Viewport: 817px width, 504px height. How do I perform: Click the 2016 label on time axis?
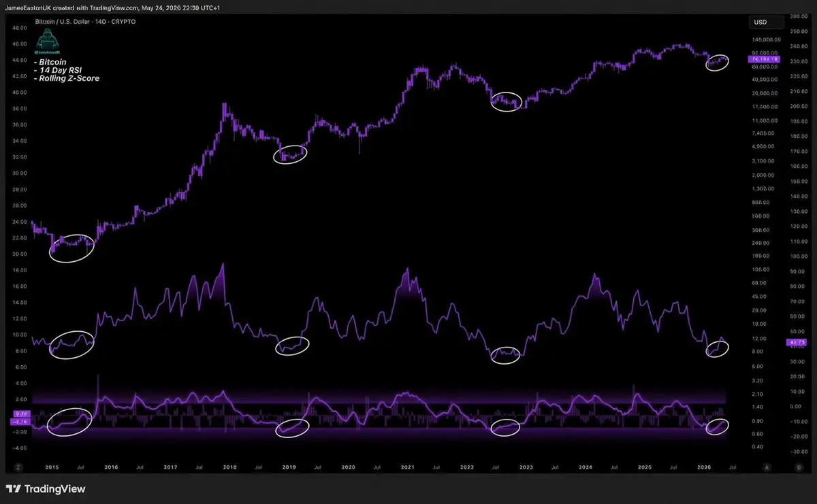[x=112, y=467]
